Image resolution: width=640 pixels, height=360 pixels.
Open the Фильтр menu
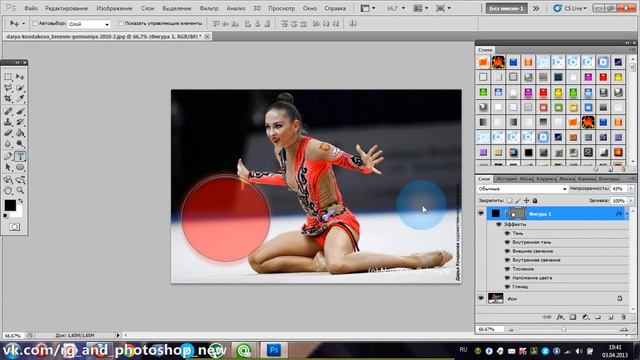click(x=209, y=8)
